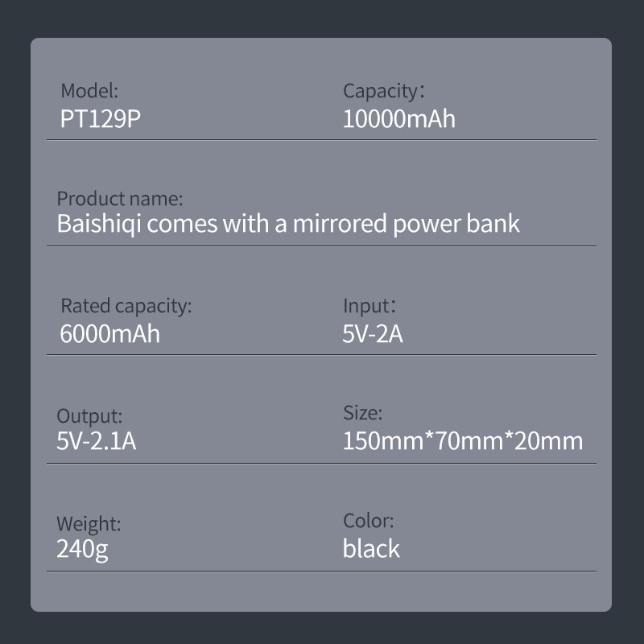The height and width of the screenshot is (644, 644).
Task: Click the "Color:" label
Action: 369,520
